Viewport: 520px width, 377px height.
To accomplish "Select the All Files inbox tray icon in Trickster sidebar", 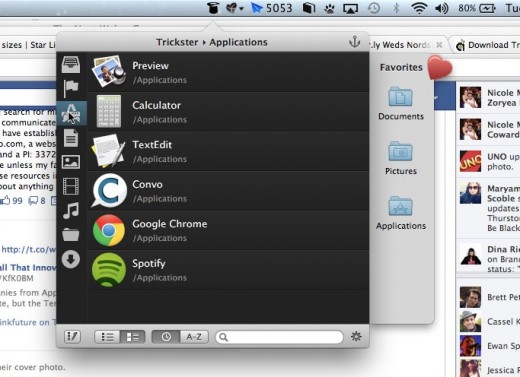I will click(71, 64).
